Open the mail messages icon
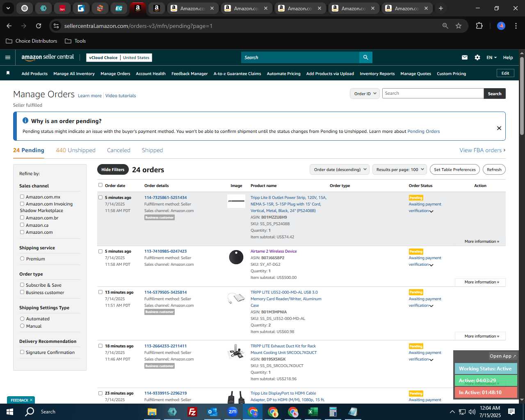This screenshot has height=420, width=525. coord(465,57)
